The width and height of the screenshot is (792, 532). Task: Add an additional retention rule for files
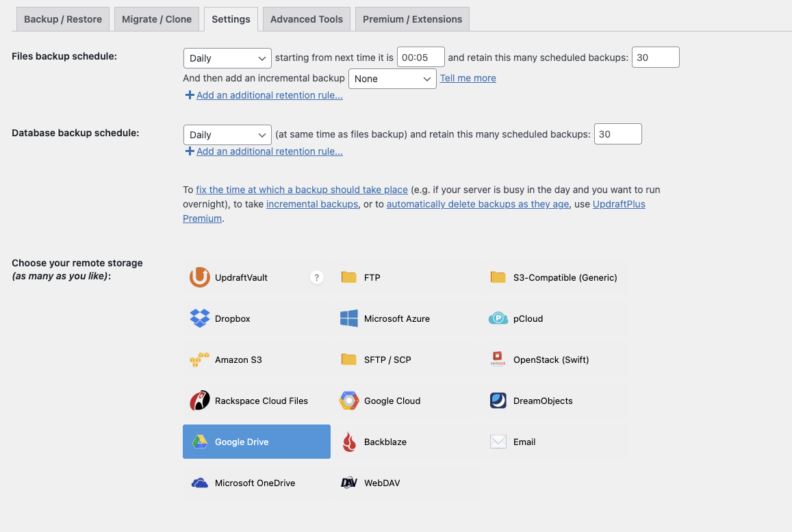[269, 95]
